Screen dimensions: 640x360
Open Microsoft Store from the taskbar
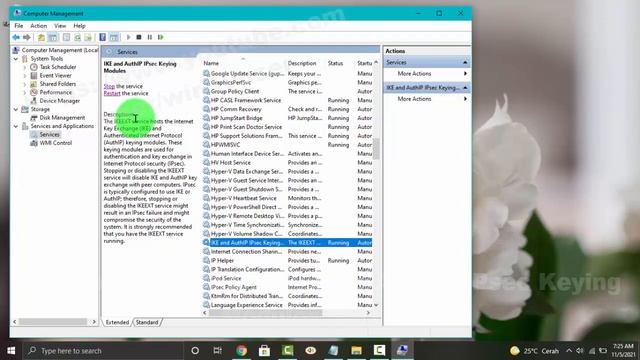[264, 351]
